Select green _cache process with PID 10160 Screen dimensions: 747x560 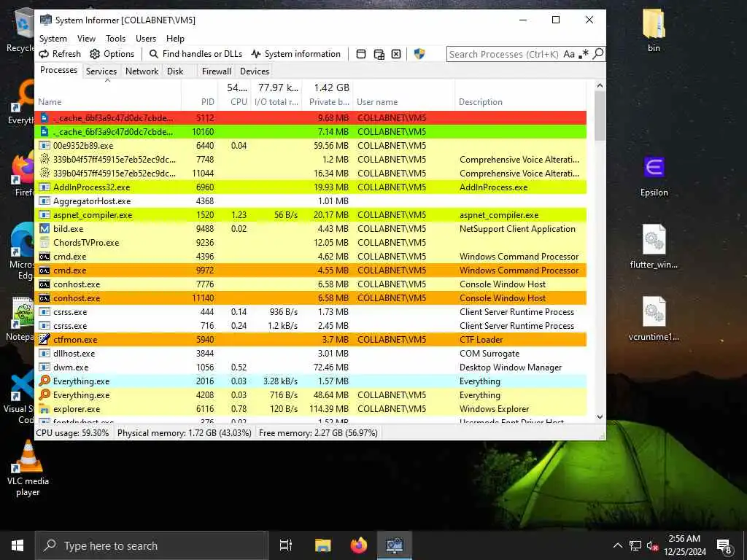click(x=311, y=131)
